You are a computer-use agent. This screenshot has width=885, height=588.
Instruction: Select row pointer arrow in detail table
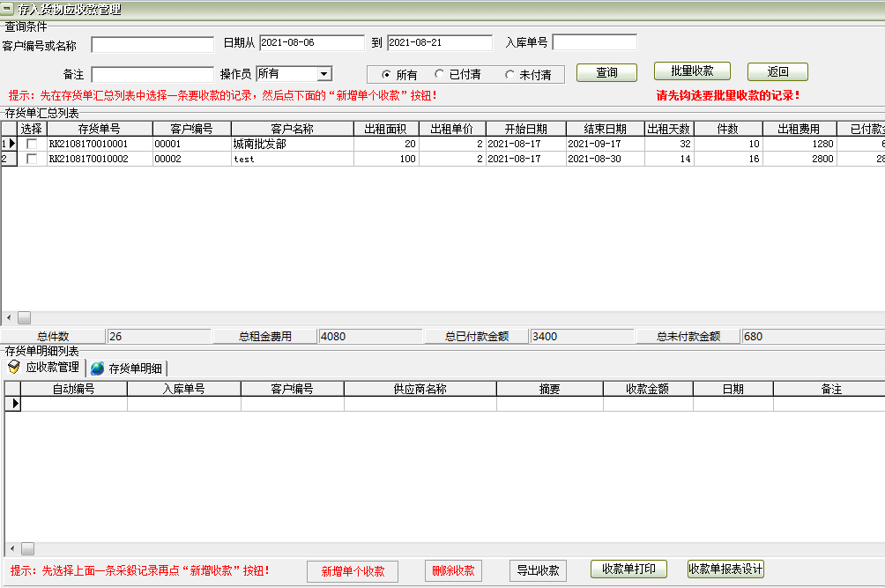point(15,404)
